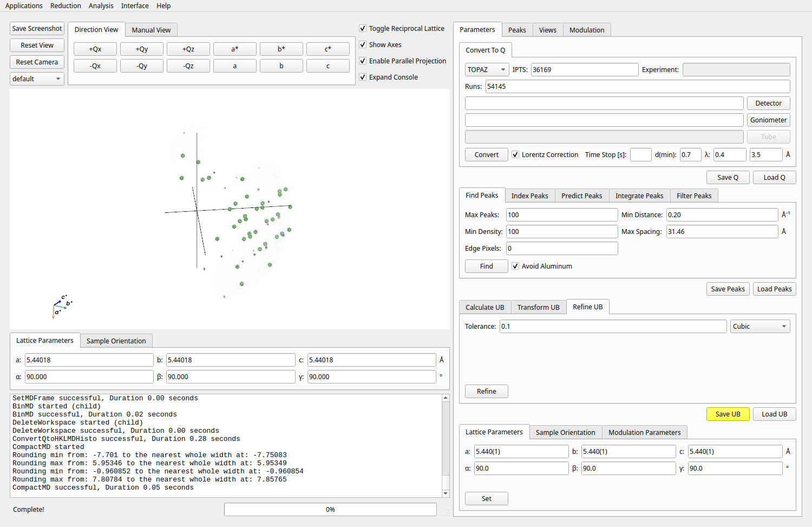Toggle the Avoid Aluminum checkbox
Viewport: 812px width, 527px height.
click(x=515, y=266)
